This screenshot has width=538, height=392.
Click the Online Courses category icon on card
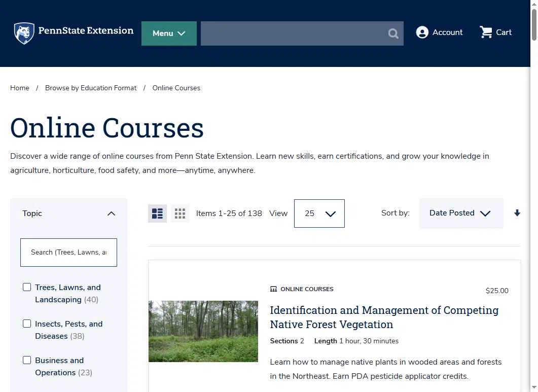pos(273,289)
